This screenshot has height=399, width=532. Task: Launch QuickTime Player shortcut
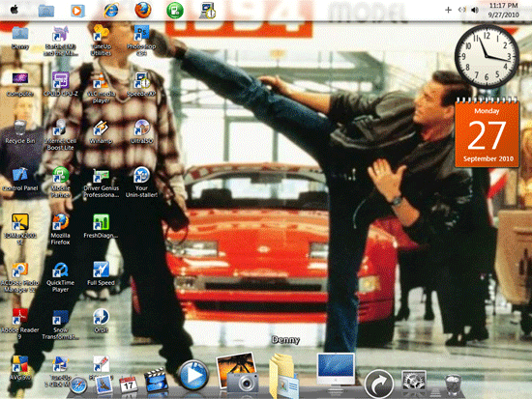point(60,276)
